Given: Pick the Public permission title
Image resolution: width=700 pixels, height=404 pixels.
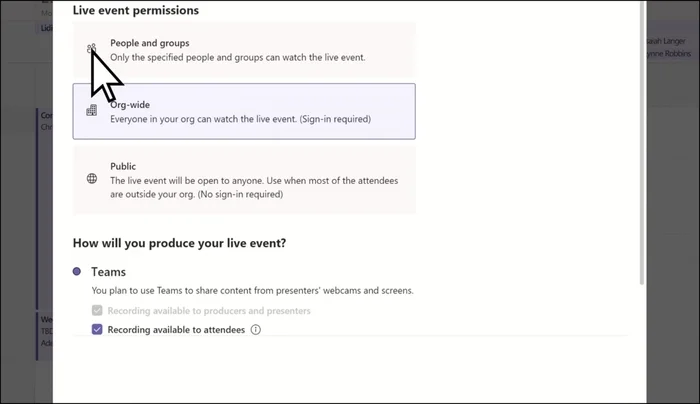Looking at the screenshot, I should coord(123,166).
